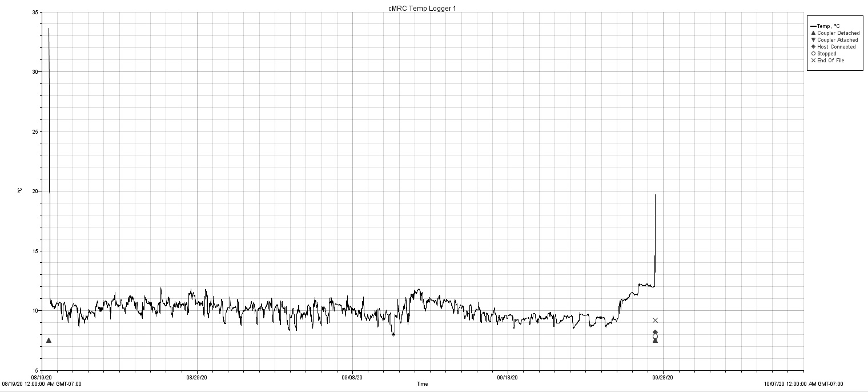The height and width of the screenshot is (392, 868).
Task: Click the Stopped circle marker on plot
Action: click(655, 337)
